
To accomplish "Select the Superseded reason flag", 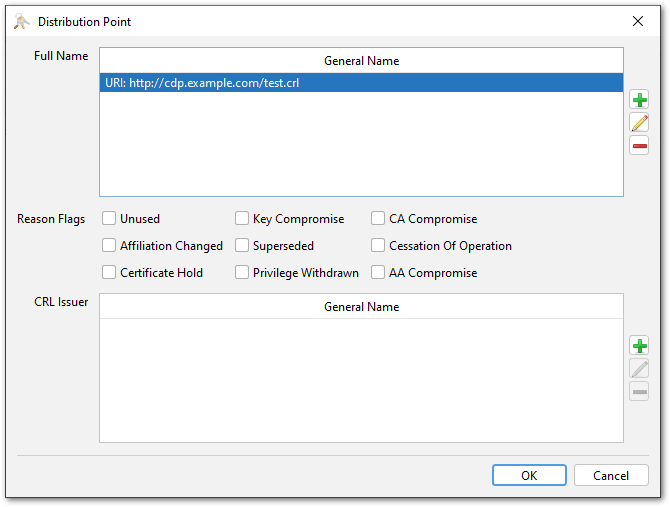I will 243,246.
